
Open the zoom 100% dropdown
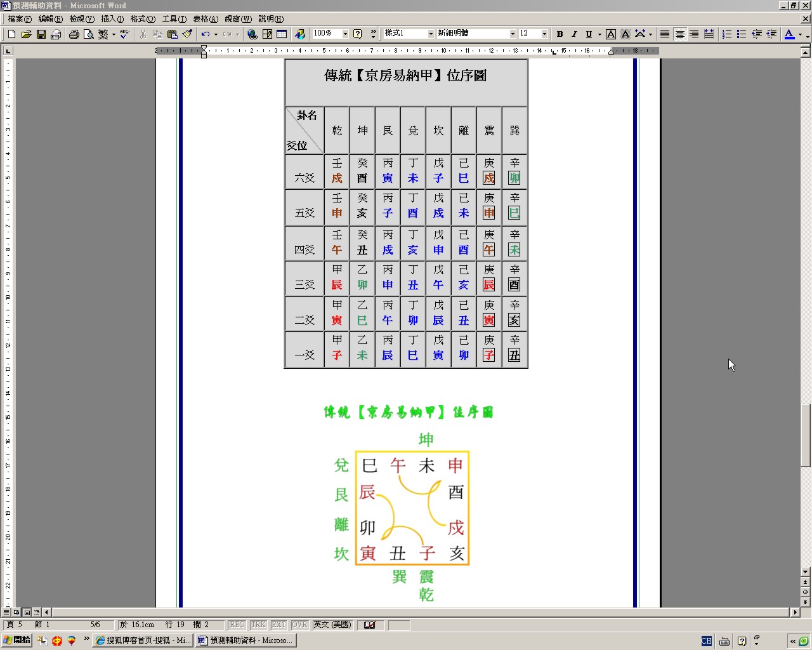[345, 34]
